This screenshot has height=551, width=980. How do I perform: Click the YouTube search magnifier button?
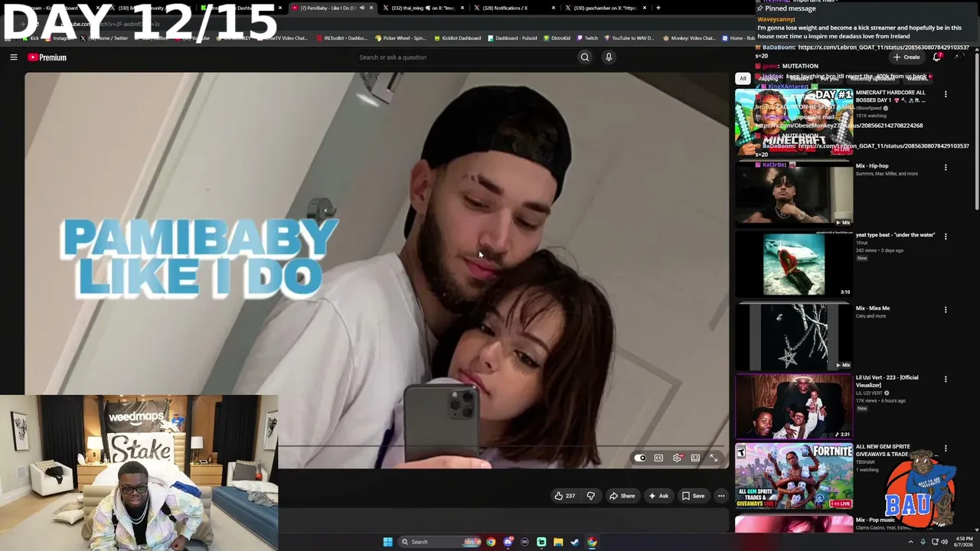[585, 57]
